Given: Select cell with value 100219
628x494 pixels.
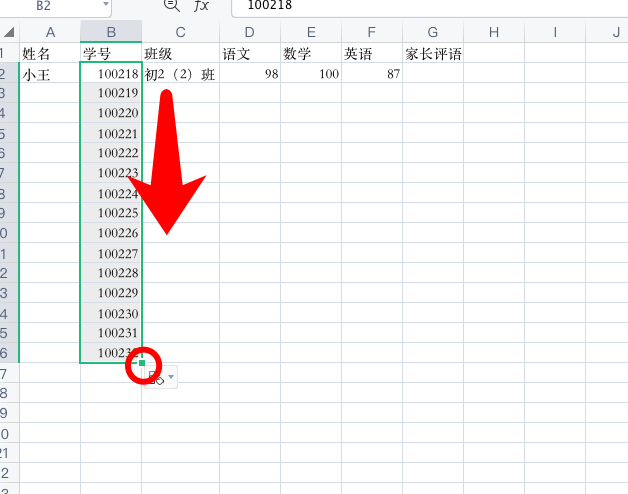Looking at the screenshot, I should pyautogui.click(x=111, y=93).
